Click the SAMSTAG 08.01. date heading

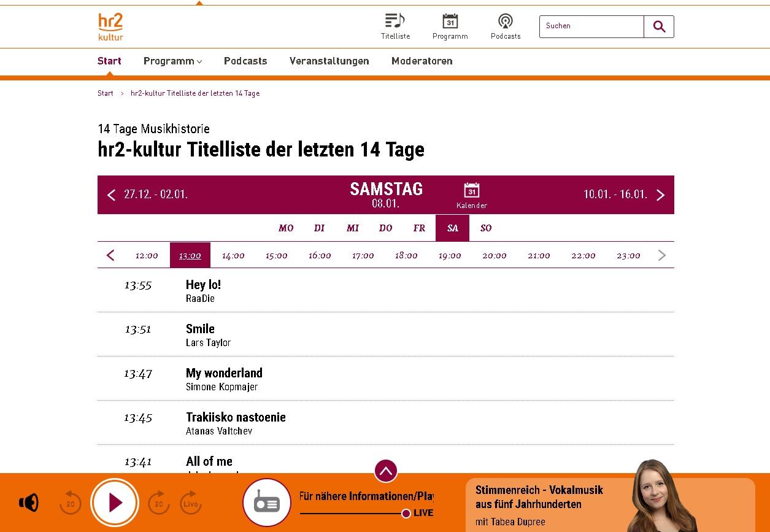tap(386, 195)
